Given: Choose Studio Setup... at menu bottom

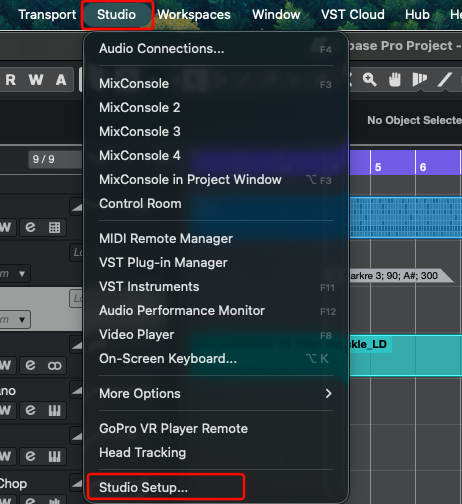Looking at the screenshot, I should point(216,488).
